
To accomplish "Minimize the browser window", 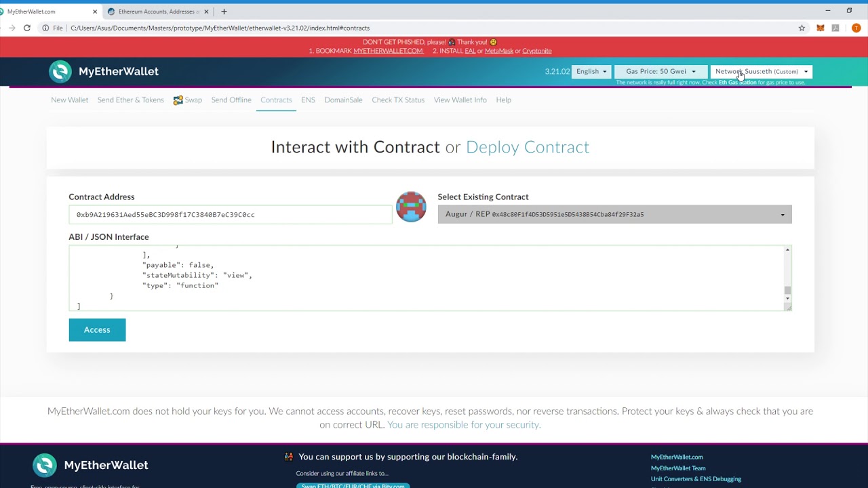I will coord(828,11).
